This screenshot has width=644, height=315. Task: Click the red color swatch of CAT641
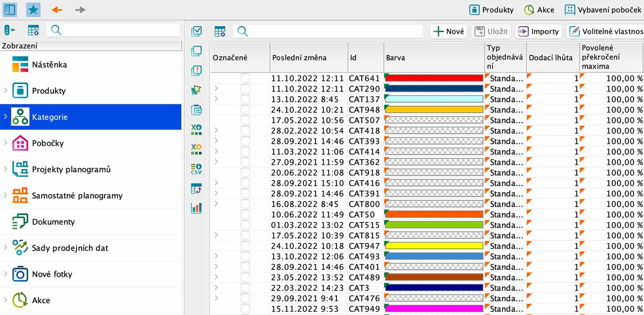[x=434, y=78]
